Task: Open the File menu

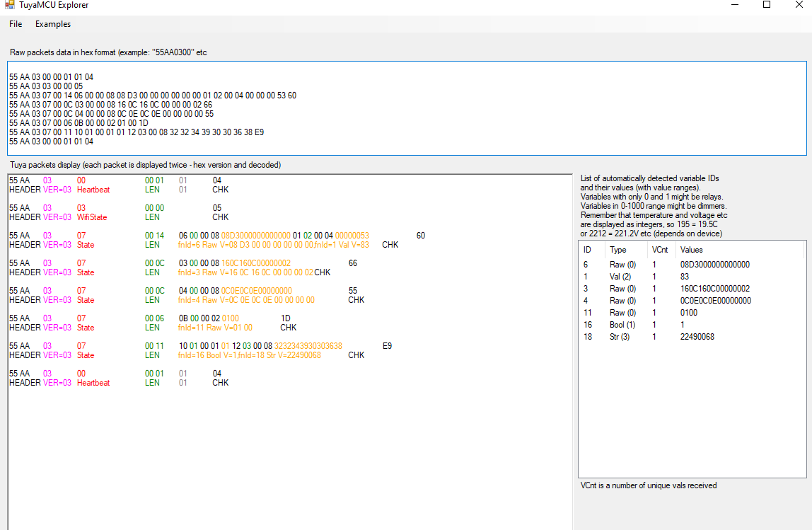Action: (x=16, y=24)
